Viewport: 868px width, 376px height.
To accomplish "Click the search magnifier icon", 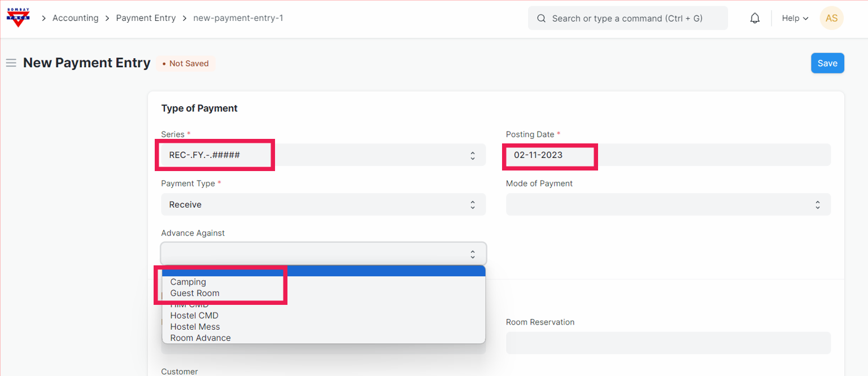I will (x=541, y=18).
